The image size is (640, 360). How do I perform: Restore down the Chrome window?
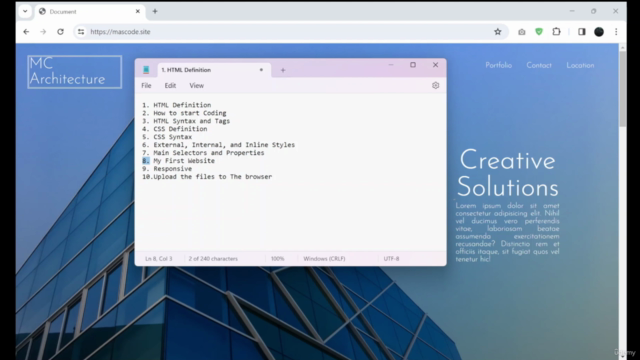[593, 11]
